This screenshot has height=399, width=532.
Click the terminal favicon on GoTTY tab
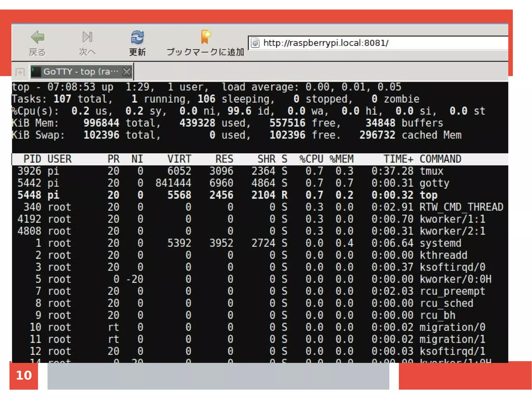(36, 72)
